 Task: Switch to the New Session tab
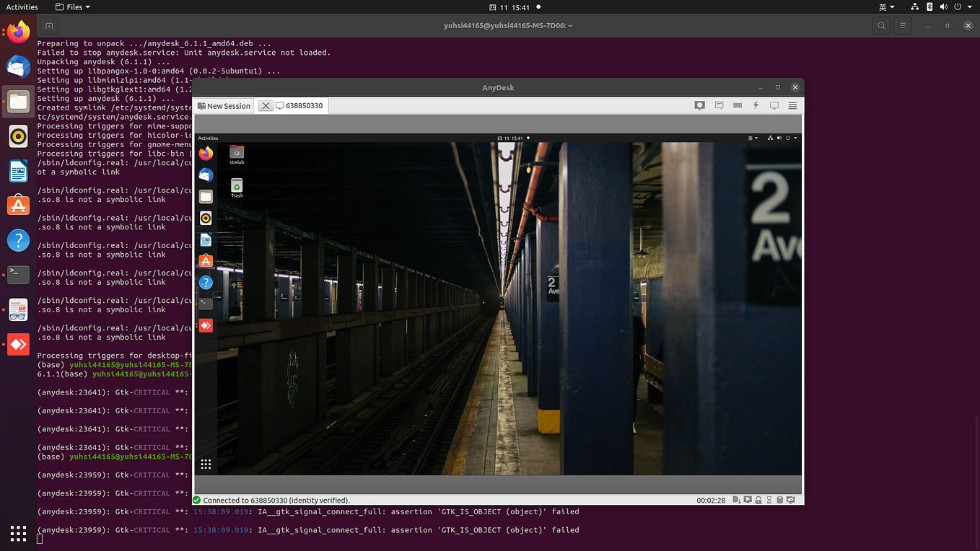(223, 105)
